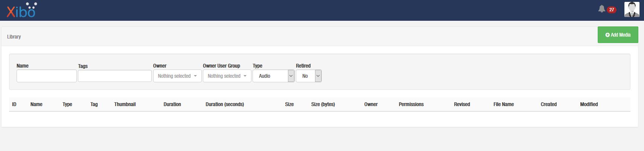Focus the Tags filter input field
Image resolution: width=644 pixels, height=151 pixels.
point(115,76)
